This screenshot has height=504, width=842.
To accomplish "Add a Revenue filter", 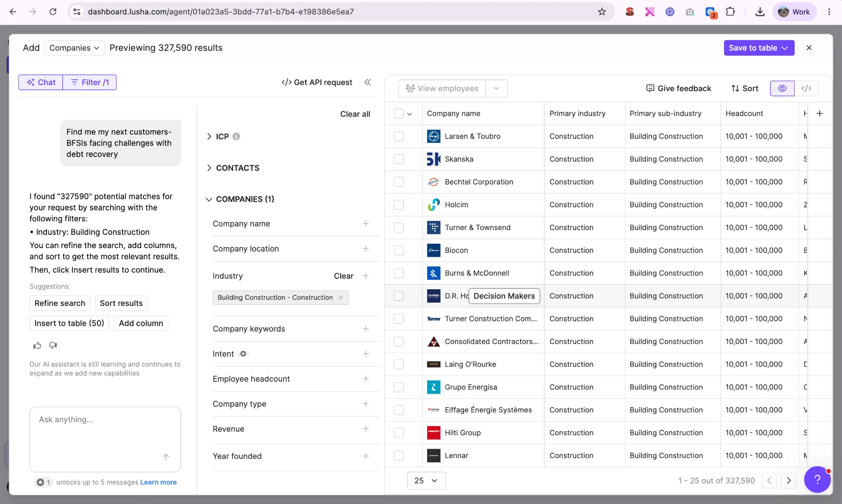I will pyautogui.click(x=366, y=429).
